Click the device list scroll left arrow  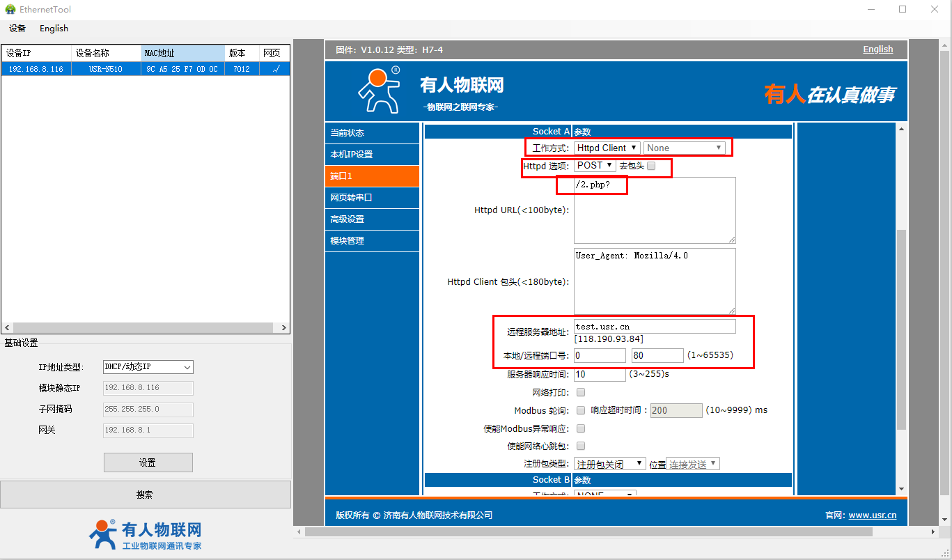tap(7, 328)
